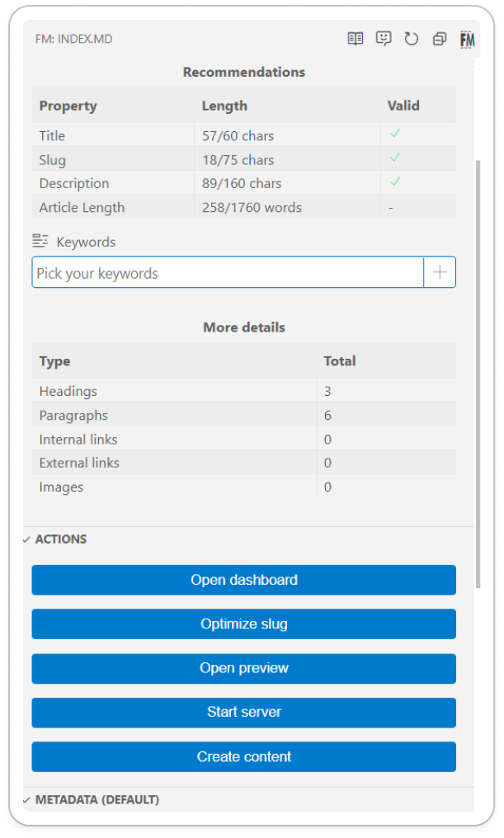Click the Optimize slug button

point(243,624)
